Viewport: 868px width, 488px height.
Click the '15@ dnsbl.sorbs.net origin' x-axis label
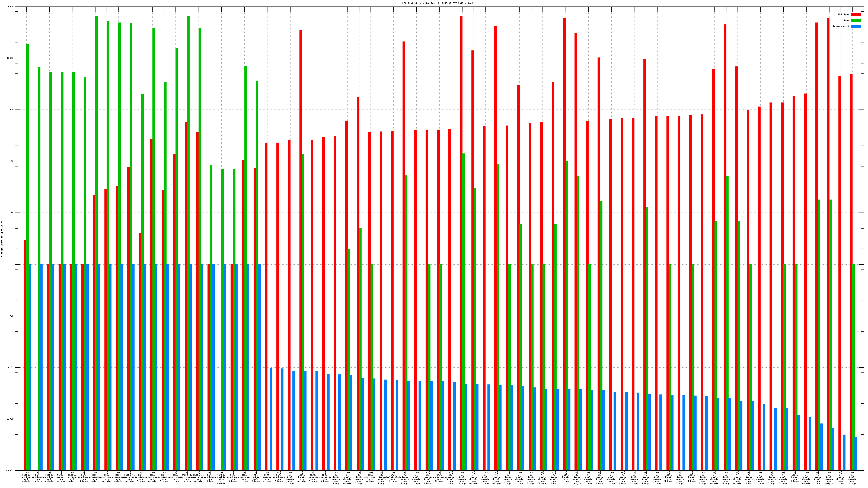tap(26, 477)
